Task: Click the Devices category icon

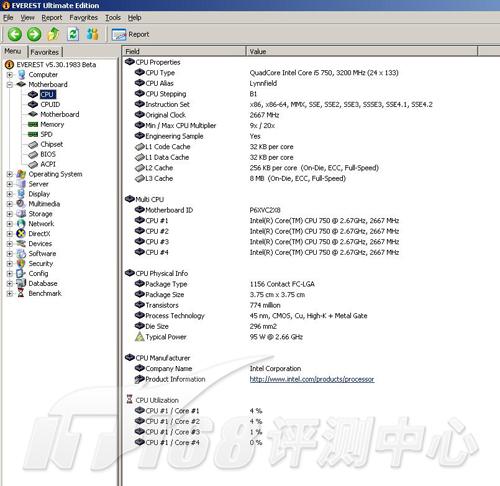Action: pos(21,244)
